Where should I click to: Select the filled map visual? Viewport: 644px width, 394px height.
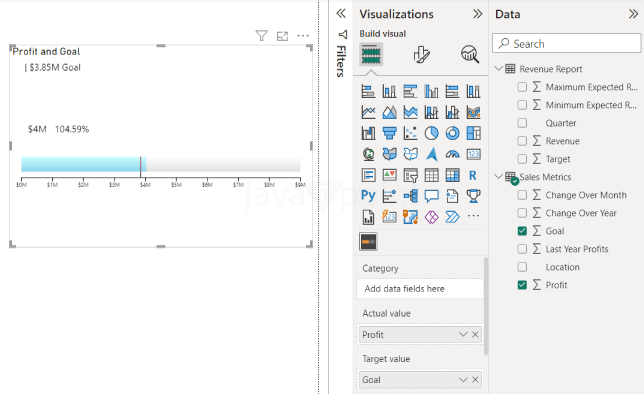[x=389, y=154]
